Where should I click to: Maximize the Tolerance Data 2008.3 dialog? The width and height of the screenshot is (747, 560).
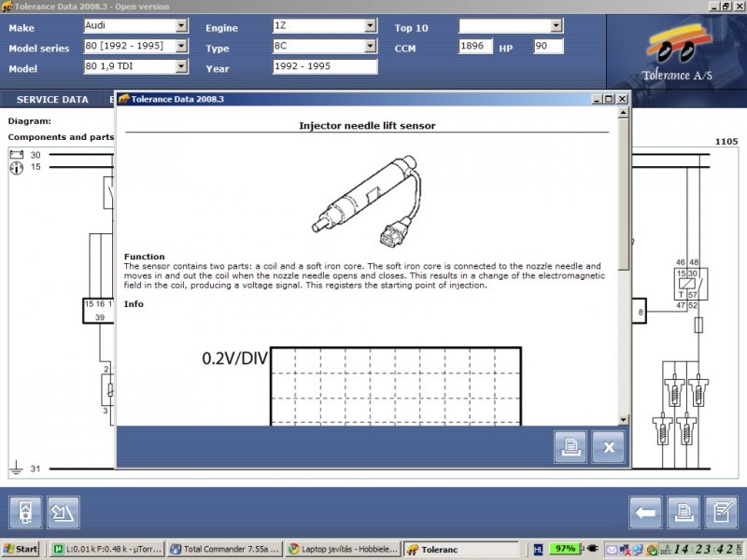pyautogui.click(x=609, y=99)
